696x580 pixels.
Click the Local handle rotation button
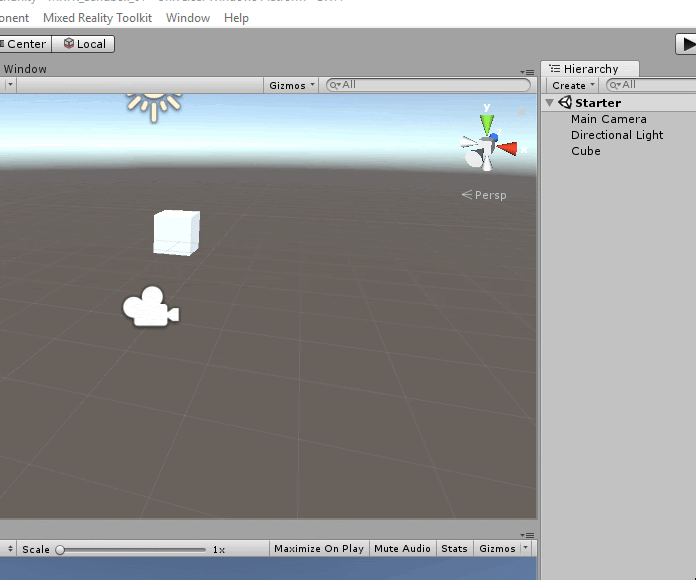pyautogui.click(x=84, y=44)
